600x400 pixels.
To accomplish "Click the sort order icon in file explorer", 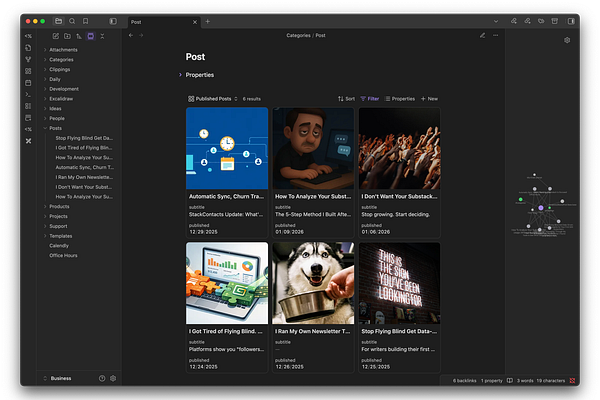I will tap(79, 35).
